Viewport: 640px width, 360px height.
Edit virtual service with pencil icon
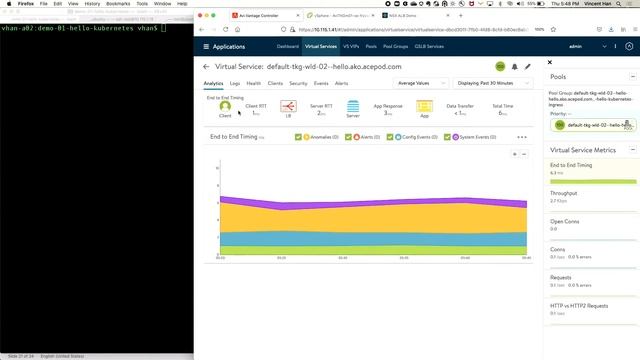(528, 67)
